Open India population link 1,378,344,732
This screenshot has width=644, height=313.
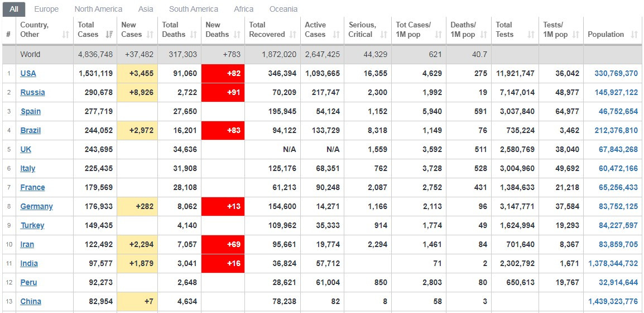(613, 263)
